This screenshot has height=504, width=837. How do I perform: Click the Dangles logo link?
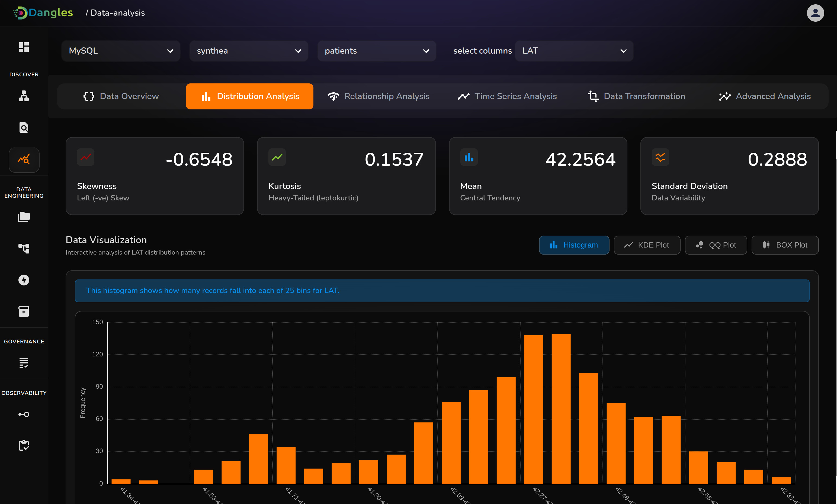(x=43, y=13)
